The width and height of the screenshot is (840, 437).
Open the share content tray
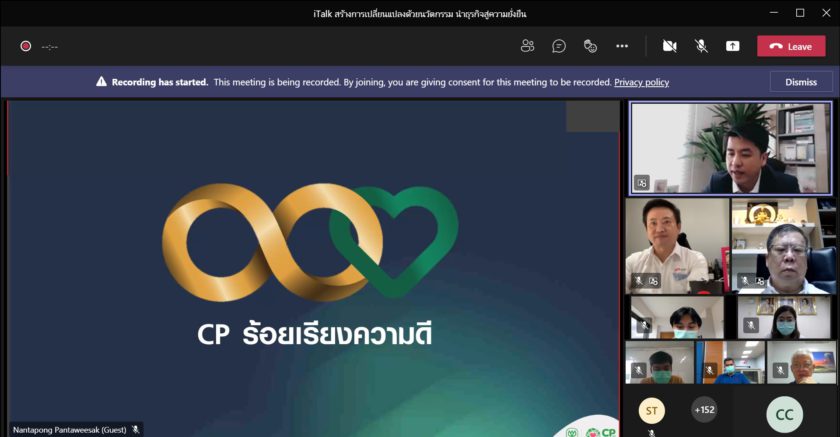click(733, 46)
